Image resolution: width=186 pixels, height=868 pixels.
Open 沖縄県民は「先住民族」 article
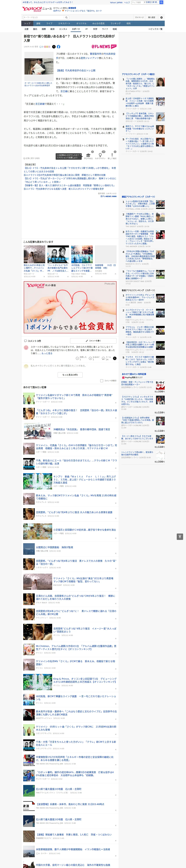tap(81, 429)
